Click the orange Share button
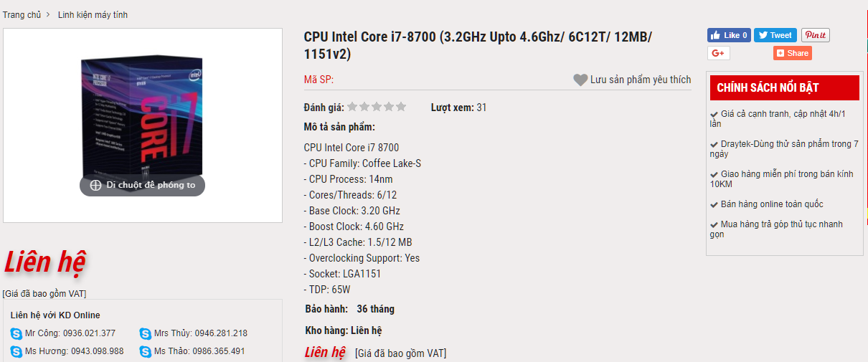Image resolution: width=868 pixels, height=362 pixels. click(792, 53)
